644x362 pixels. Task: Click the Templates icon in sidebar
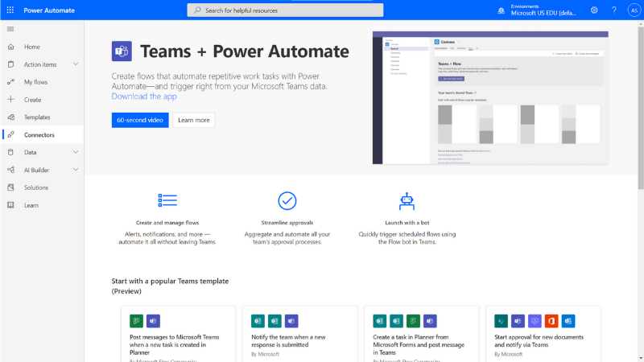point(11,117)
